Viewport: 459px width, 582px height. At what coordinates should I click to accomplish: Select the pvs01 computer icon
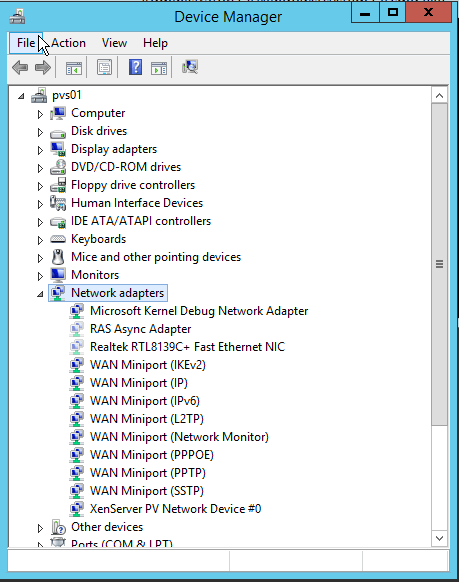(x=39, y=95)
